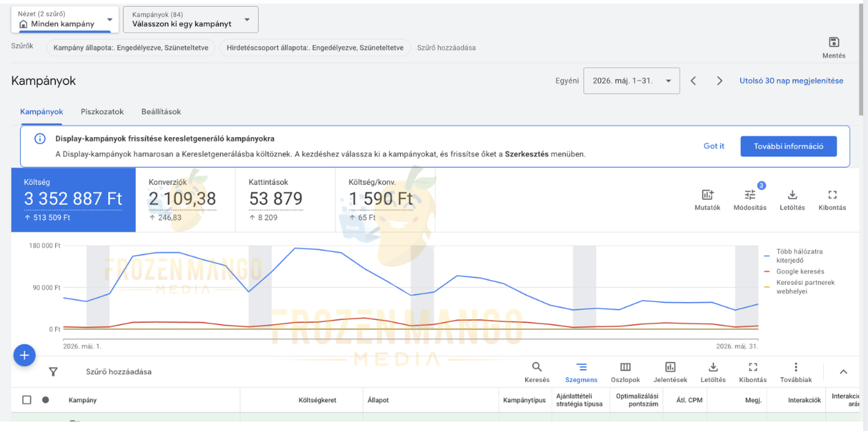This screenshot has width=868, height=431.
Task: Click the Hirdetéscsoport állapota filter chip
Action: pos(315,48)
